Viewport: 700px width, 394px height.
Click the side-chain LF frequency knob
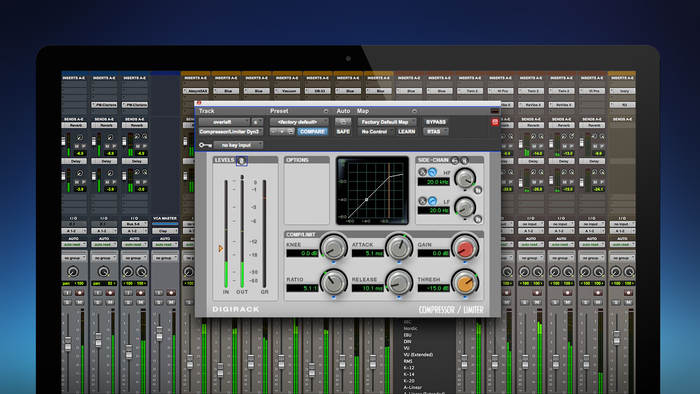[x=465, y=207]
